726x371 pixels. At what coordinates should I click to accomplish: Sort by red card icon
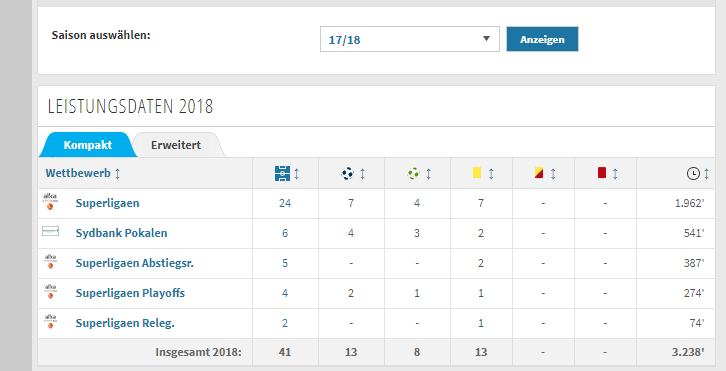[x=601, y=173]
